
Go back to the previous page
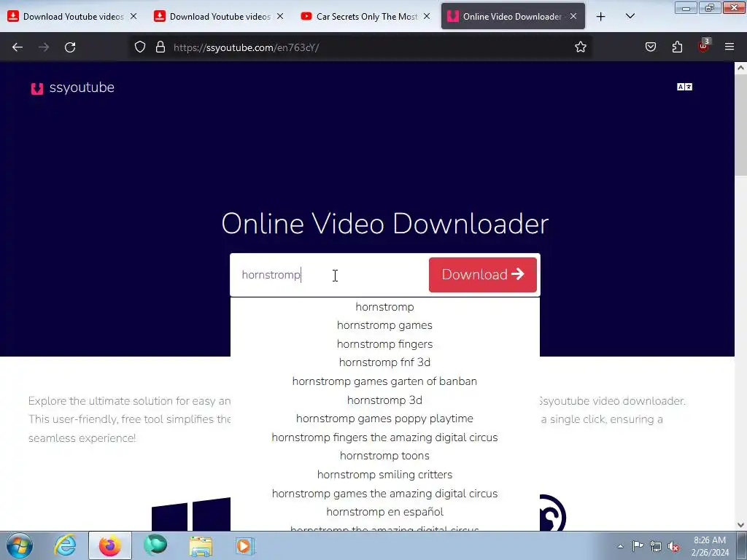pyautogui.click(x=18, y=47)
